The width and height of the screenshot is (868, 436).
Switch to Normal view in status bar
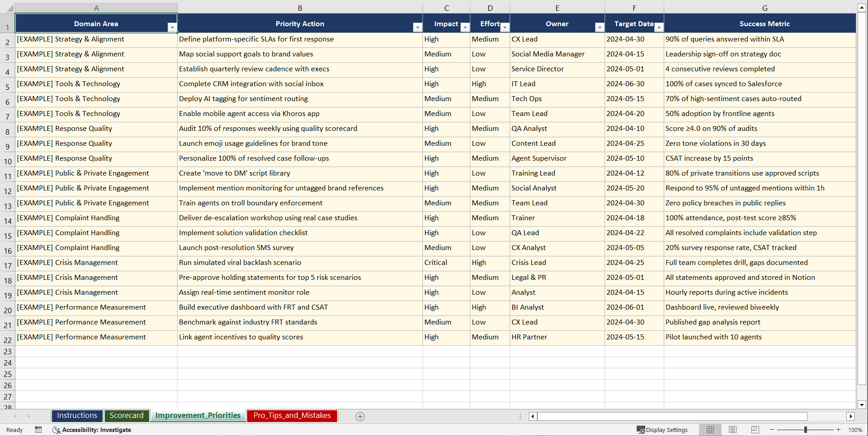click(710, 430)
